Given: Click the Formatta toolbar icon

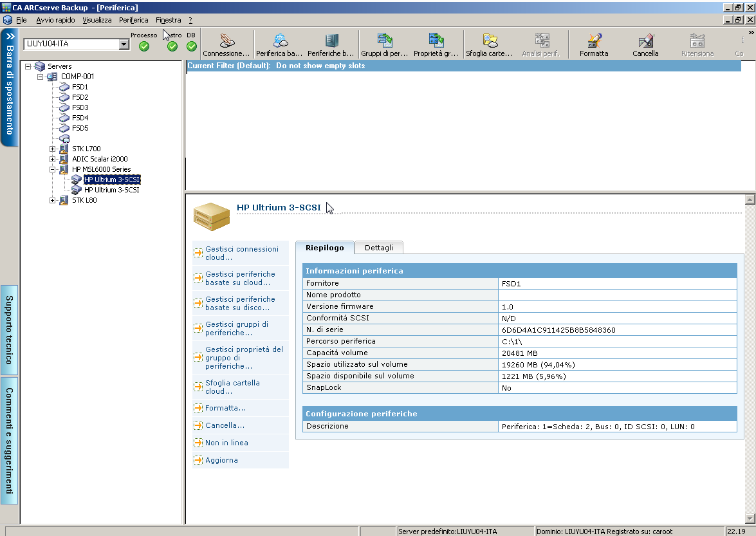Looking at the screenshot, I should (593, 42).
